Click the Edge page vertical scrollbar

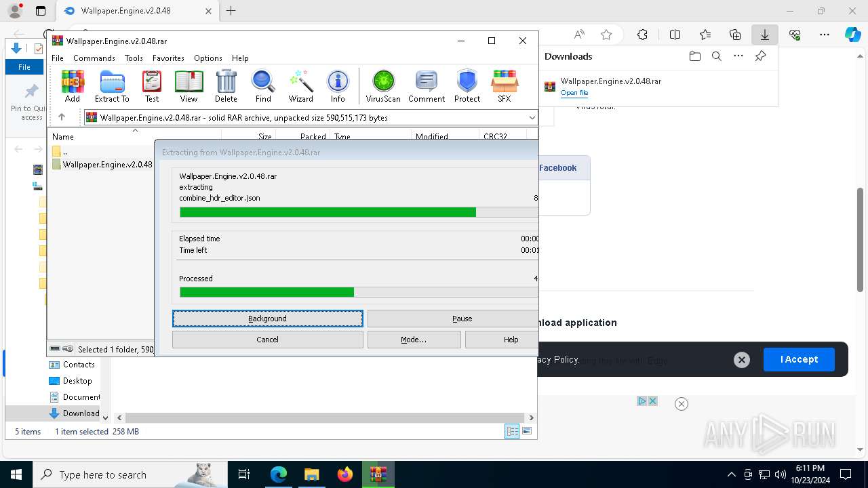point(860,240)
